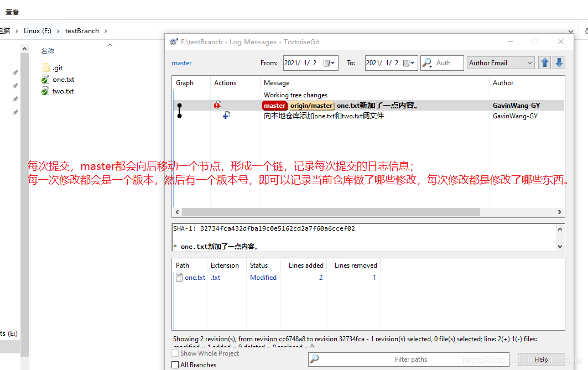Sort by the Actions column header
This screenshot has height=370, width=588.
click(x=225, y=83)
